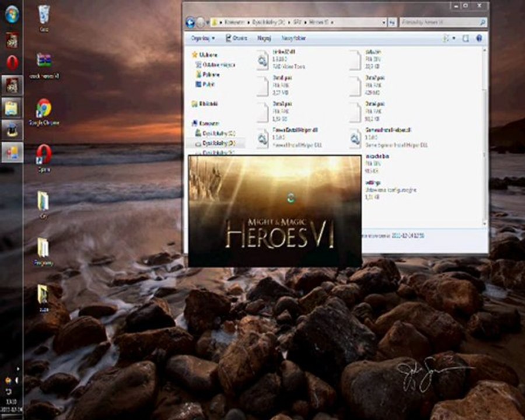Screen dimensions: 525x420
Task: Create a new folder with Nowy folder
Action: point(293,38)
